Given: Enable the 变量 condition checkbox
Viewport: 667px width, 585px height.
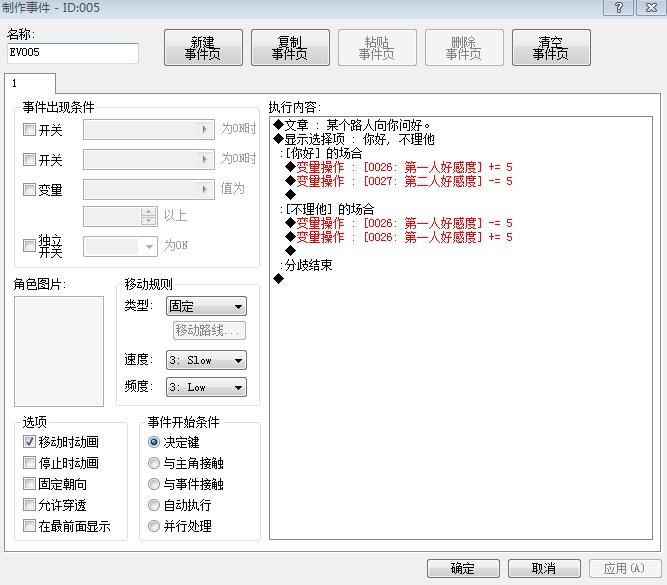Looking at the screenshot, I should (29, 190).
